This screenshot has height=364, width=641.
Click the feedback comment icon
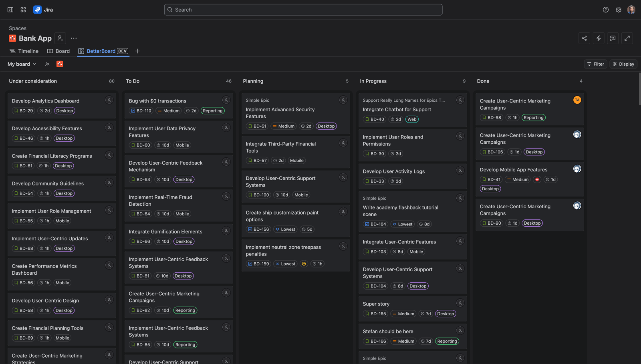(x=613, y=38)
